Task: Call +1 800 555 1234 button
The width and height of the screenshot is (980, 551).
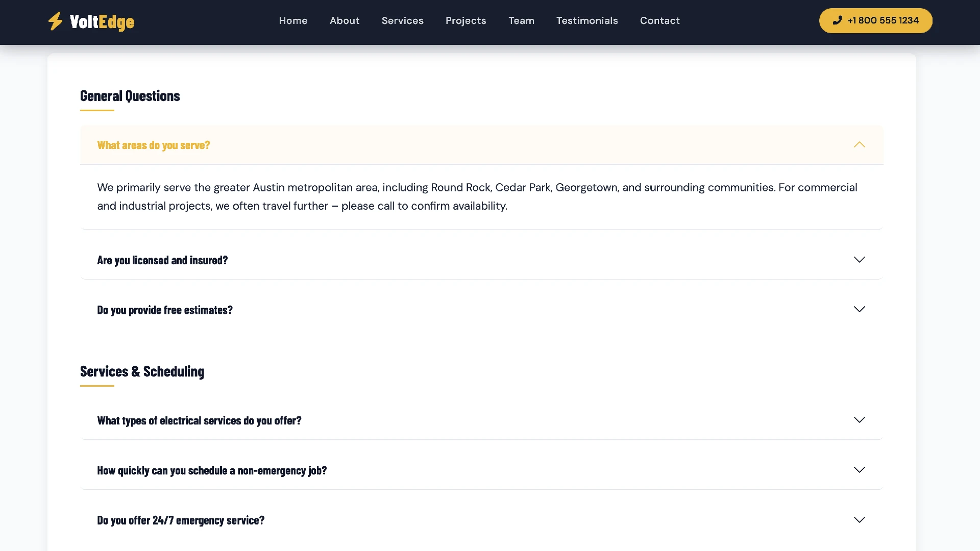Action: [875, 20]
